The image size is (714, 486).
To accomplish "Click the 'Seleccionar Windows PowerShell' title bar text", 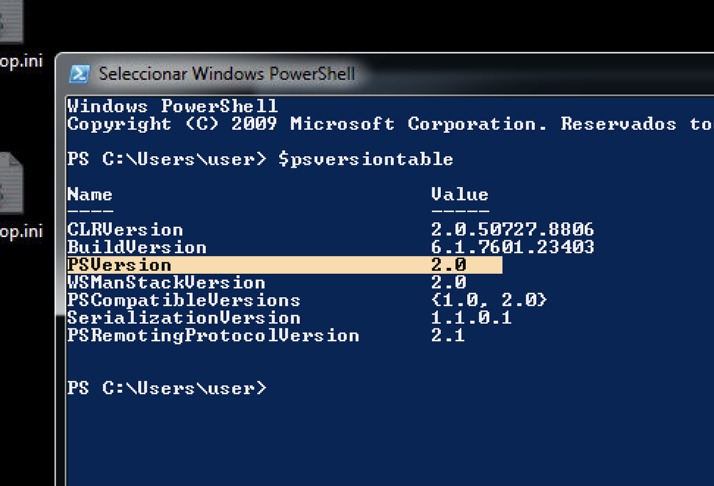I will point(226,74).
